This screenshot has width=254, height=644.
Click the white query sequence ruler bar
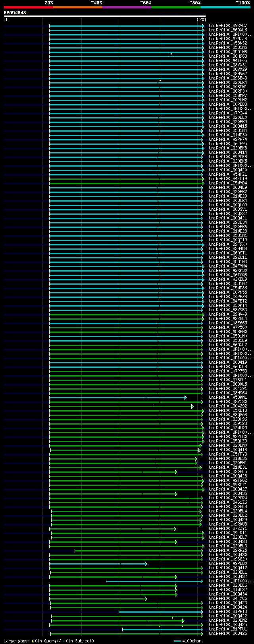(105, 16)
